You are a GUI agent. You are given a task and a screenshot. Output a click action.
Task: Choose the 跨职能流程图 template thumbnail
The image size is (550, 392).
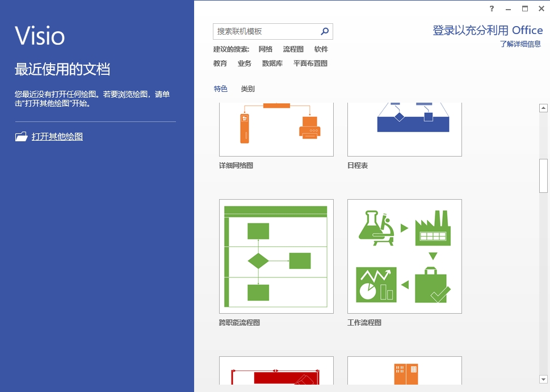[x=276, y=256]
